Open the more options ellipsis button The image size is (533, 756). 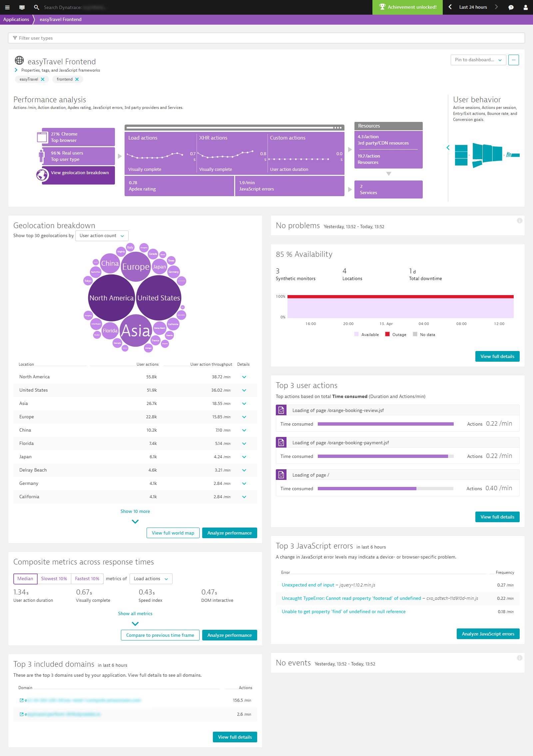[x=514, y=60]
